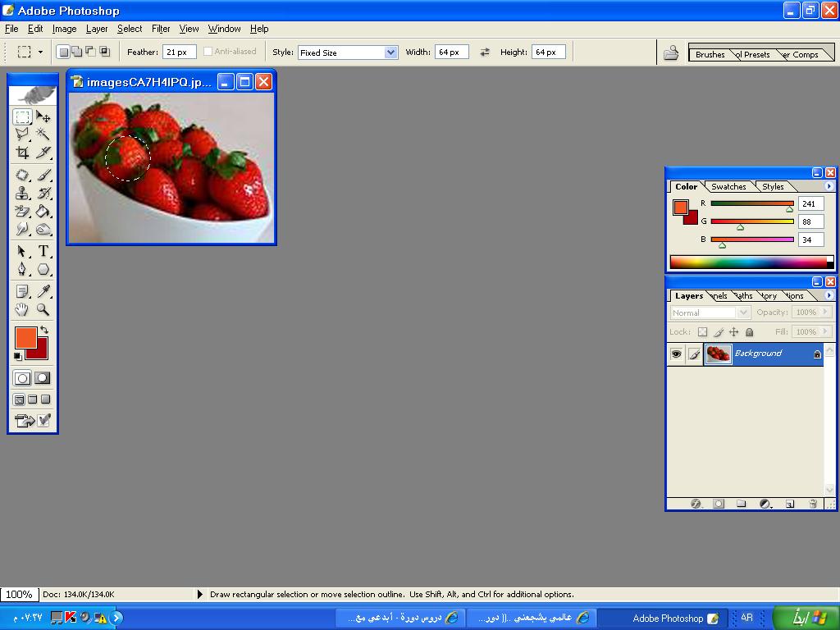Click the Feather input field

click(x=179, y=52)
